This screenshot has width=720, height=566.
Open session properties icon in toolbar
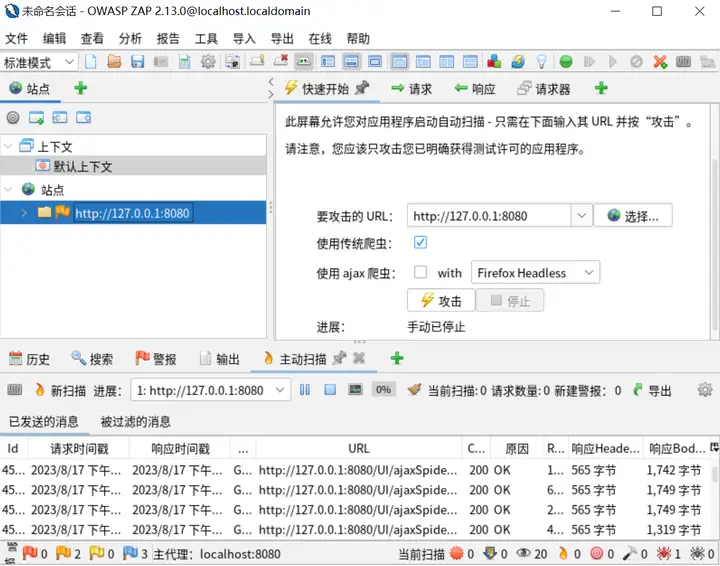coord(185,62)
